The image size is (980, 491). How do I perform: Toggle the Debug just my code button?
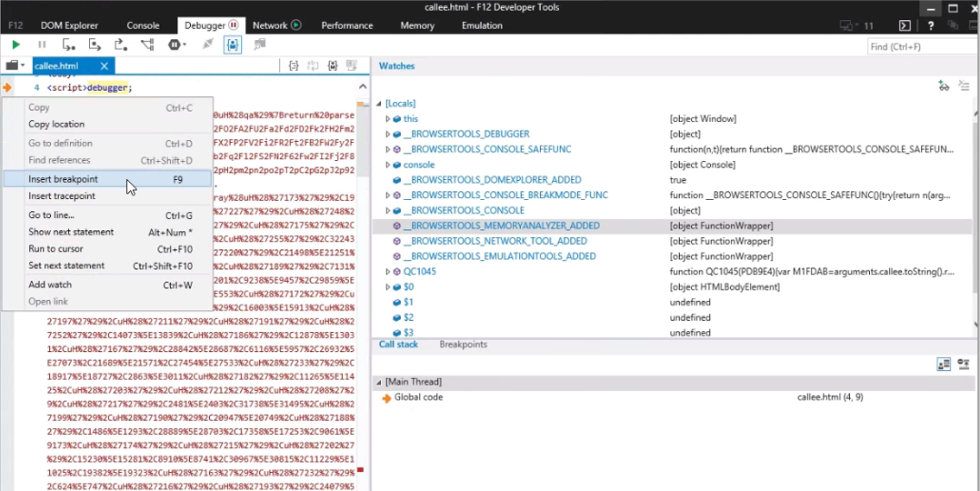coord(233,45)
